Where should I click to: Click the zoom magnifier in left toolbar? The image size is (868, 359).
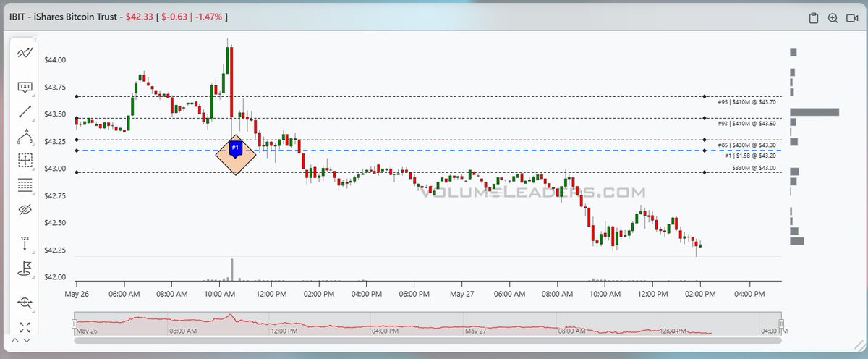coord(25,303)
